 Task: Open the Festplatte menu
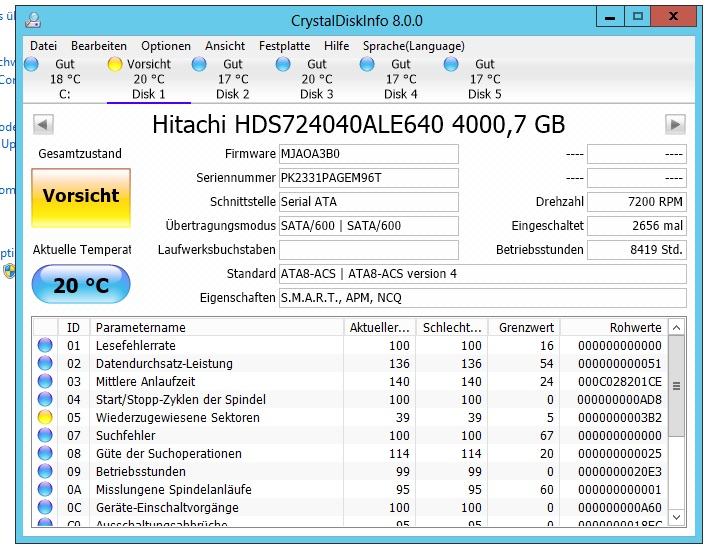(x=284, y=46)
